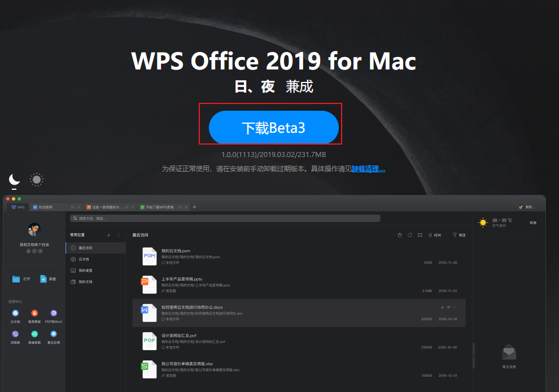559x392 pixels.
Task: Open the 卸载清理 uninstall link
Action: point(368,169)
